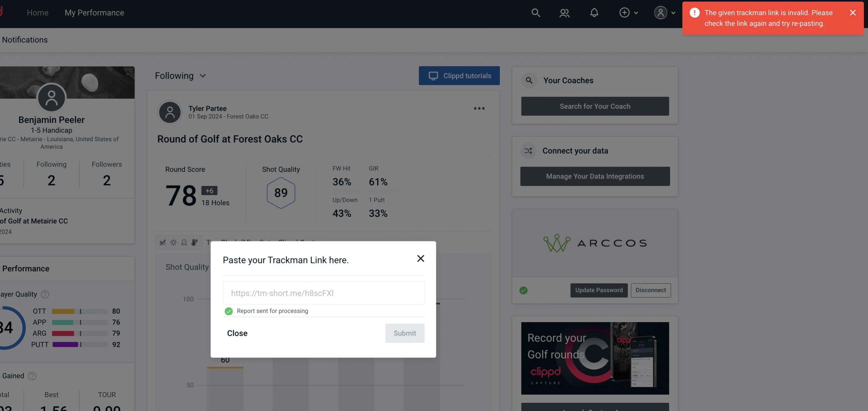
Task: Click the Shot Quality hexagon icon
Action: (281, 193)
